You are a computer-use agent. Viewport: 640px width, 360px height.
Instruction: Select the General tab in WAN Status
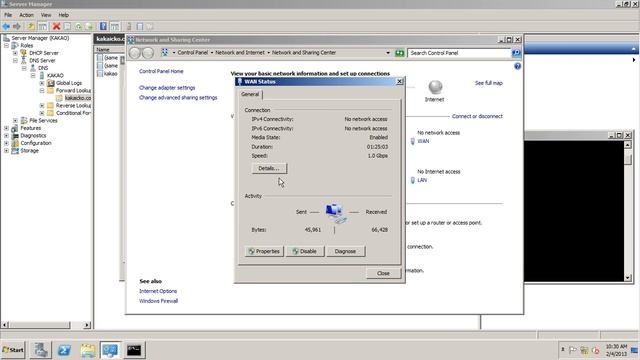point(250,94)
